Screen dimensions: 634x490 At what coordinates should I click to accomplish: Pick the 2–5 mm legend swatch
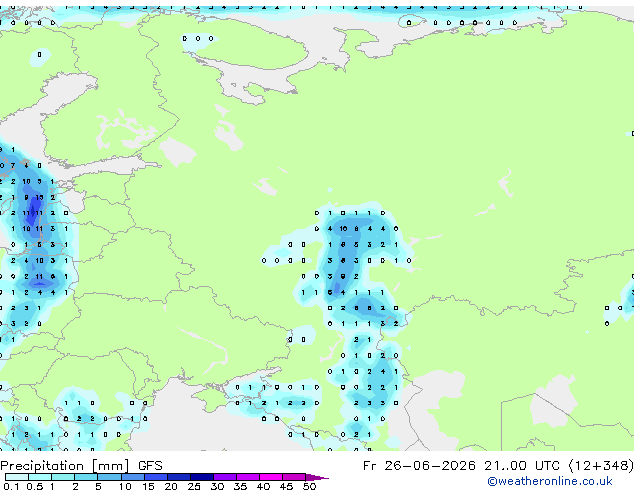pos(86,477)
